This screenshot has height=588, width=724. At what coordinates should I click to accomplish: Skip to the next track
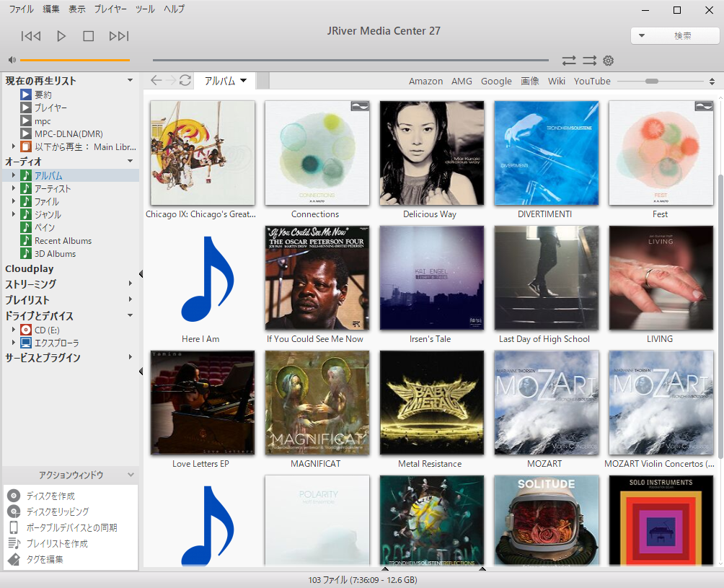point(119,36)
